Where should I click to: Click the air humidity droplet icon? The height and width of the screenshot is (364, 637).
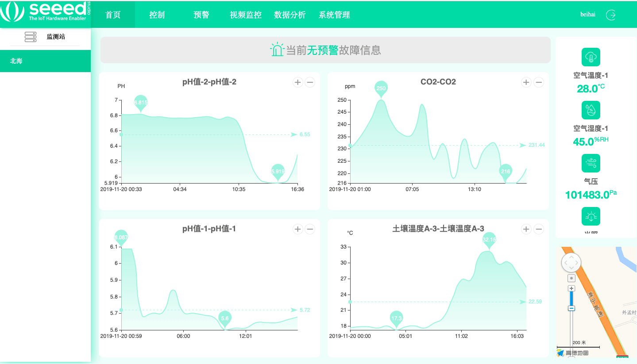click(591, 110)
